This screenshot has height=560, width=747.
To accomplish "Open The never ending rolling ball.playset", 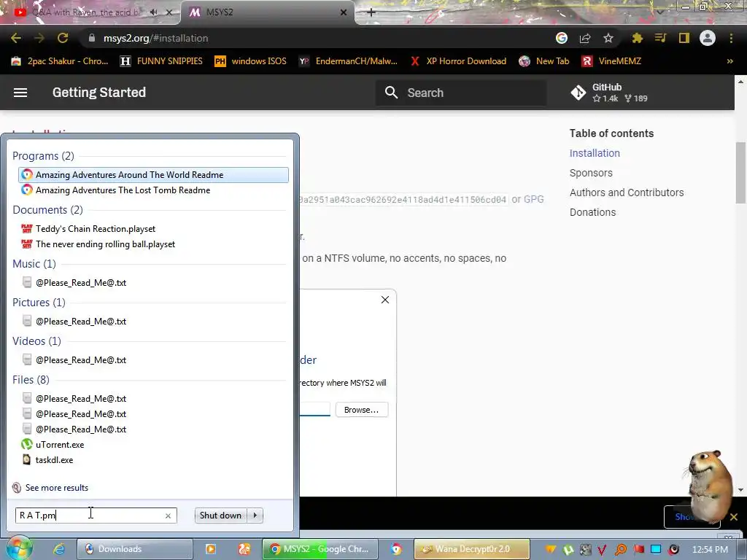I will click(105, 244).
